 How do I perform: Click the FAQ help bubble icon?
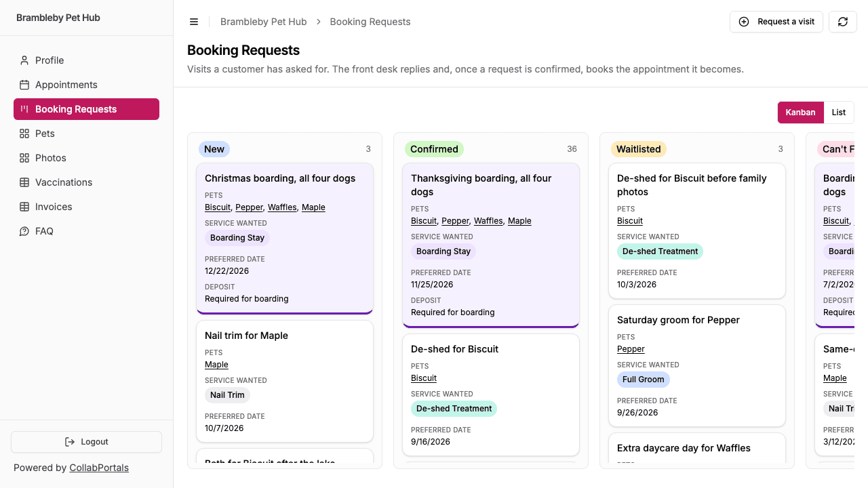[x=24, y=231]
